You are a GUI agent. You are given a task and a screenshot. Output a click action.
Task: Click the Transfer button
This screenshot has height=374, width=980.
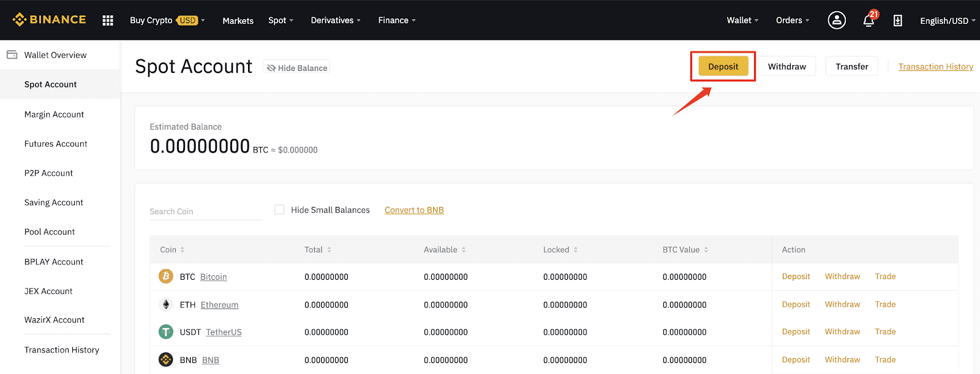click(x=852, y=66)
